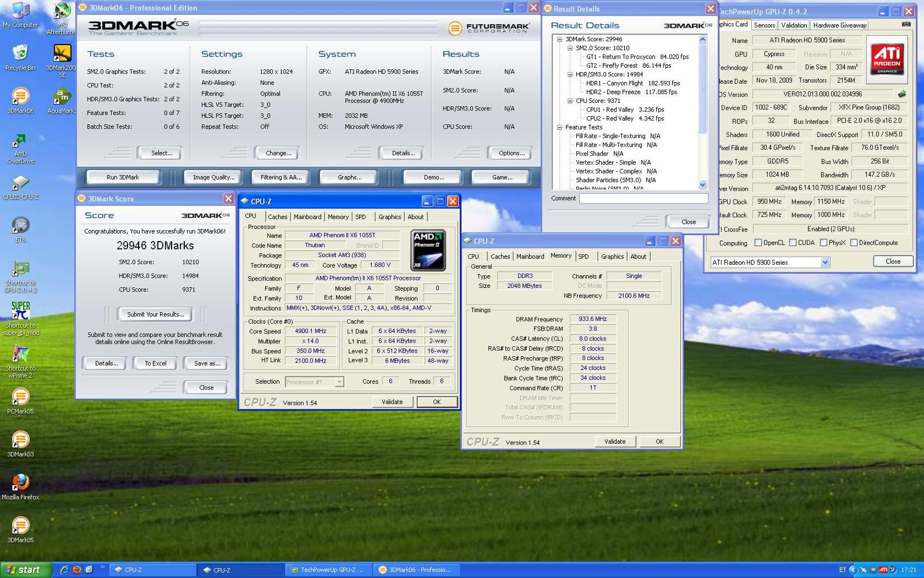Switch to Sensors tab in GPU-Z

pos(764,25)
